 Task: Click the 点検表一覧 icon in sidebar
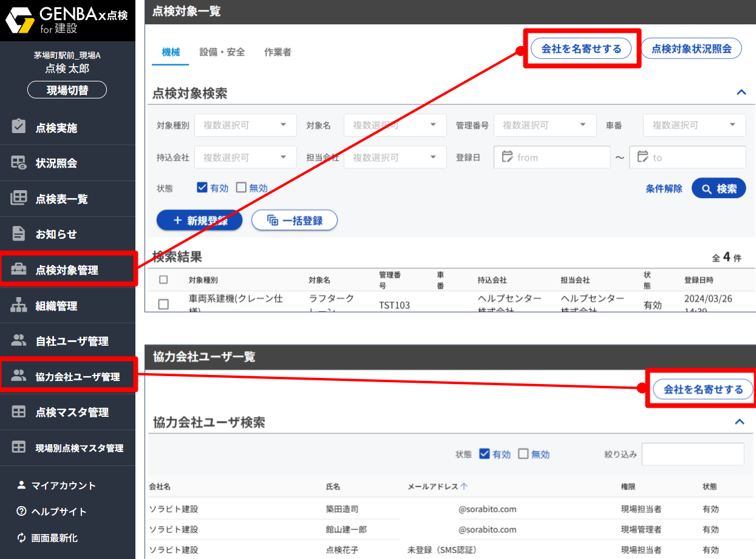click(x=19, y=198)
